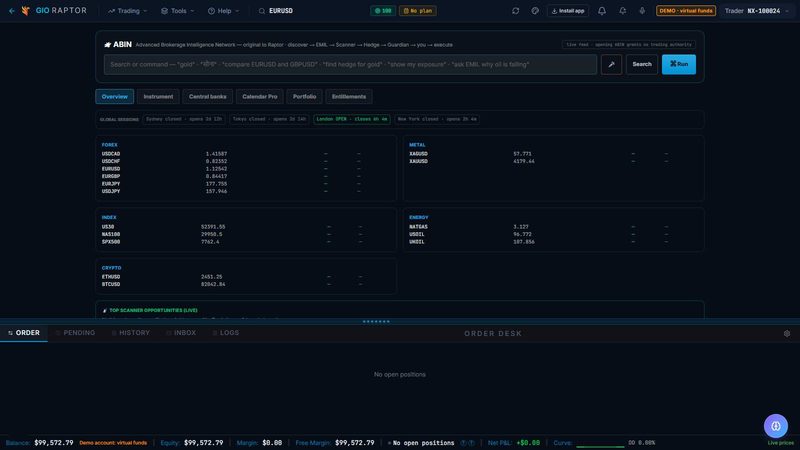The image size is (800, 450).
Task: Select the USDJPY forex row
Action: click(245, 191)
